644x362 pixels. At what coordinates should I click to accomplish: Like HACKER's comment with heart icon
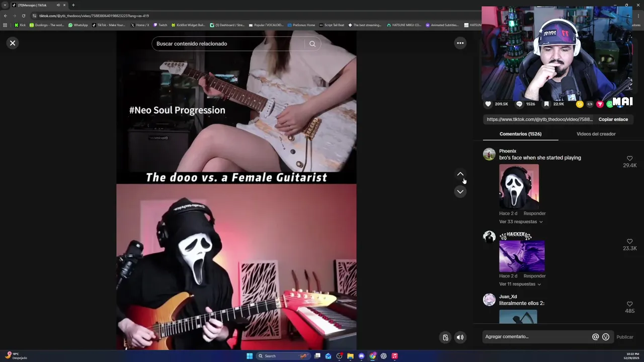click(x=629, y=241)
